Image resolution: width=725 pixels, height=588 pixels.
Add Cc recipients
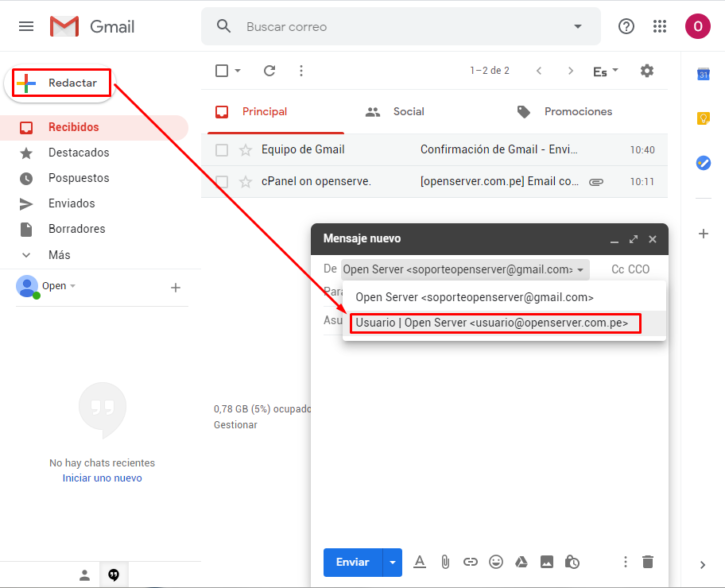(x=618, y=269)
